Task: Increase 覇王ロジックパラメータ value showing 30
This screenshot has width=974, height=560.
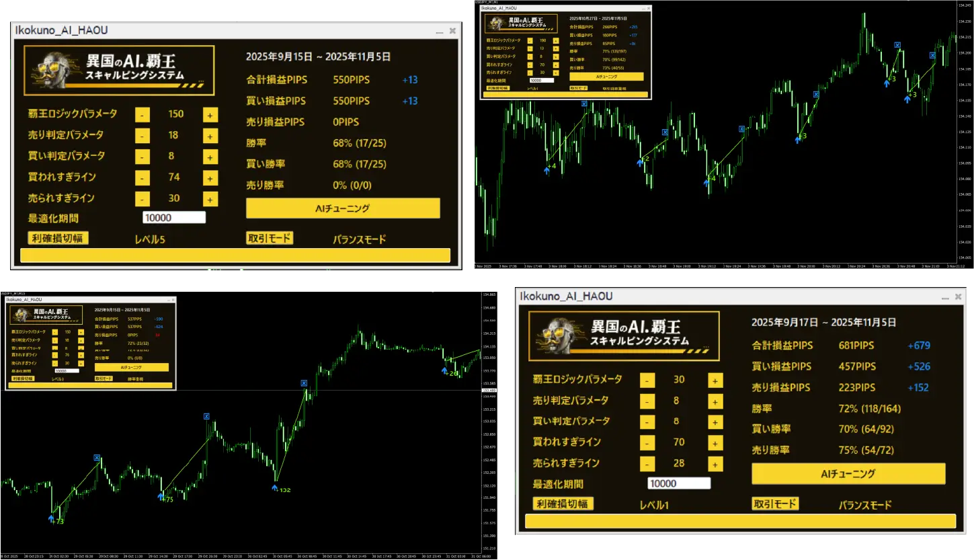Action: click(x=715, y=381)
